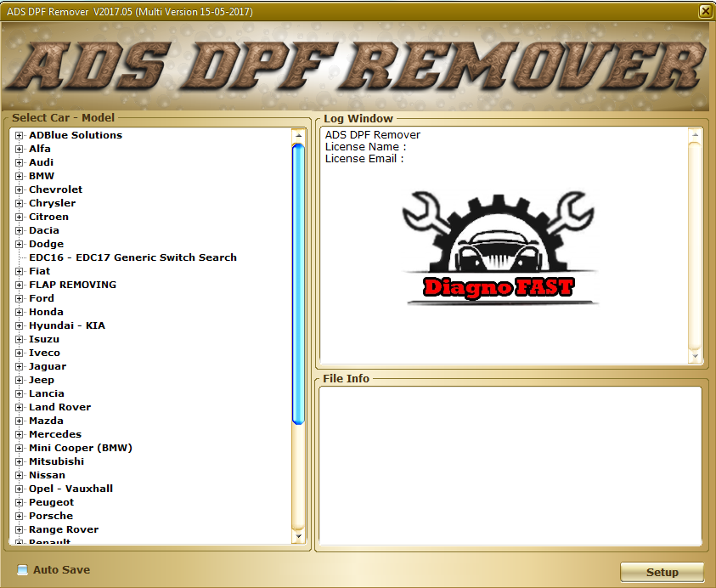716x588 pixels.
Task: Expand the FLAP REMOVING tree node
Action: 20,286
